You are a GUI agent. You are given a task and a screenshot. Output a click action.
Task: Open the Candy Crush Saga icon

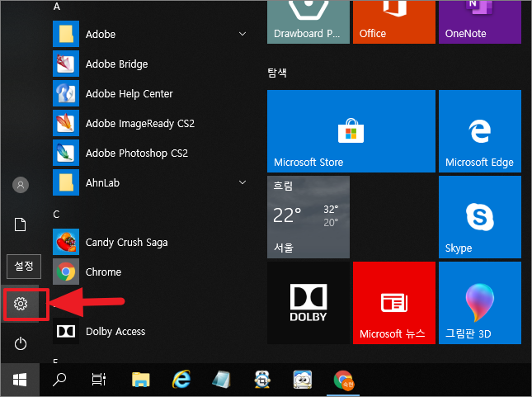pos(66,242)
